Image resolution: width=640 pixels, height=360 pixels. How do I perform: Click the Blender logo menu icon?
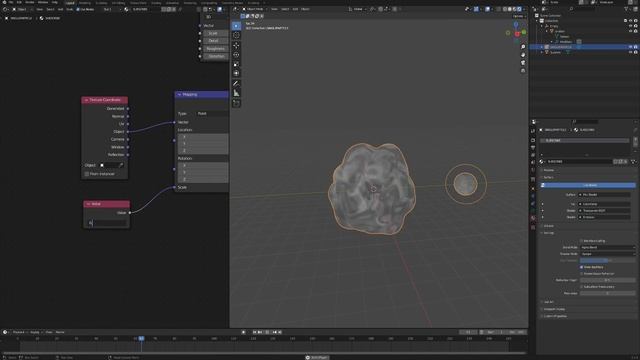pos(4,2)
